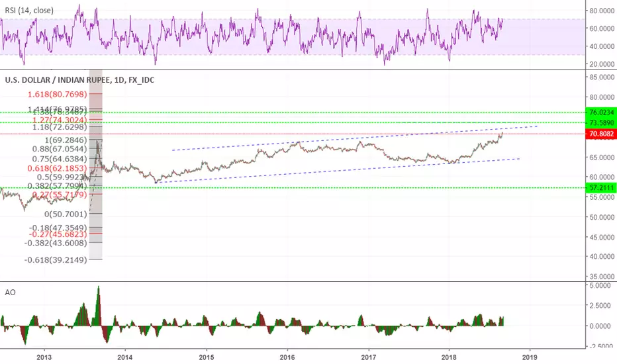
Task: Click the 2.5000 AO axis value
Action: [x=600, y=305]
